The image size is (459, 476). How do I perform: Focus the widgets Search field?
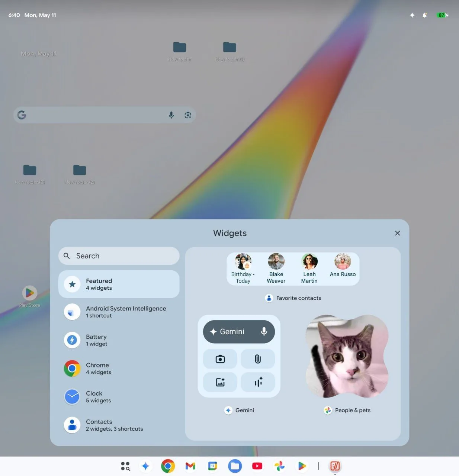coord(119,256)
